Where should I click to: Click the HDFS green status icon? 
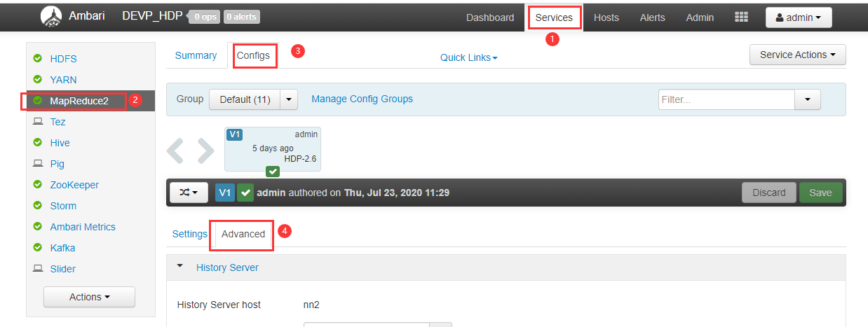point(38,59)
